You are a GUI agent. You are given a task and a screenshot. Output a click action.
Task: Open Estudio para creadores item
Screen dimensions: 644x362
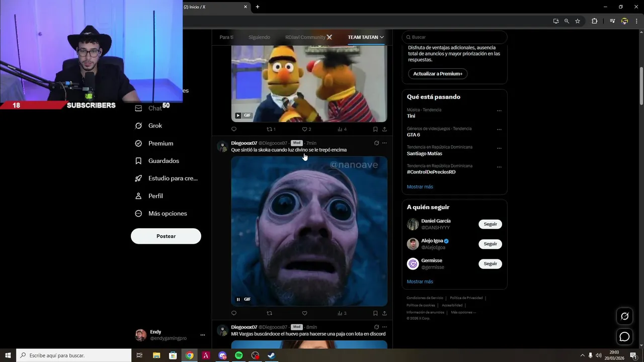[x=167, y=178]
